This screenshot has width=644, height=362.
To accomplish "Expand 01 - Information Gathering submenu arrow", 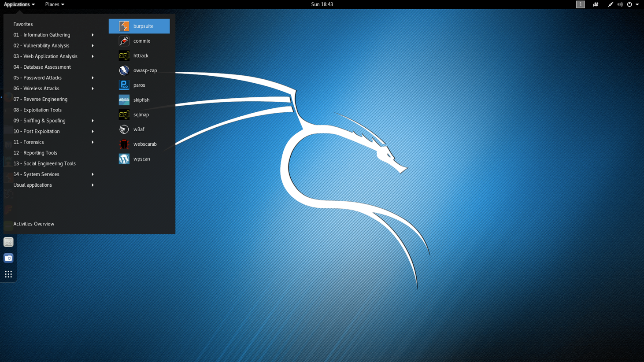I will (x=93, y=35).
